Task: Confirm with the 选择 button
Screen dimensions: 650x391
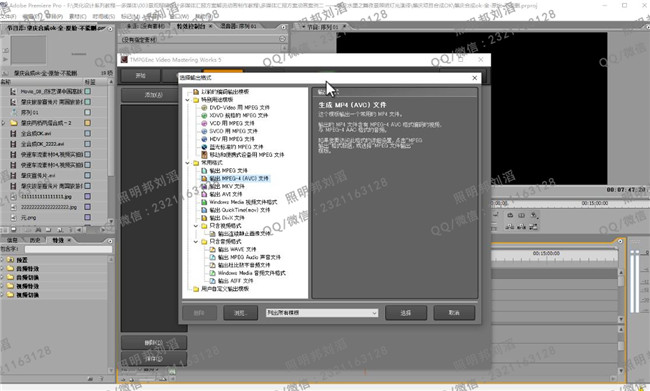Action: pyautogui.click(x=406, y=313)
